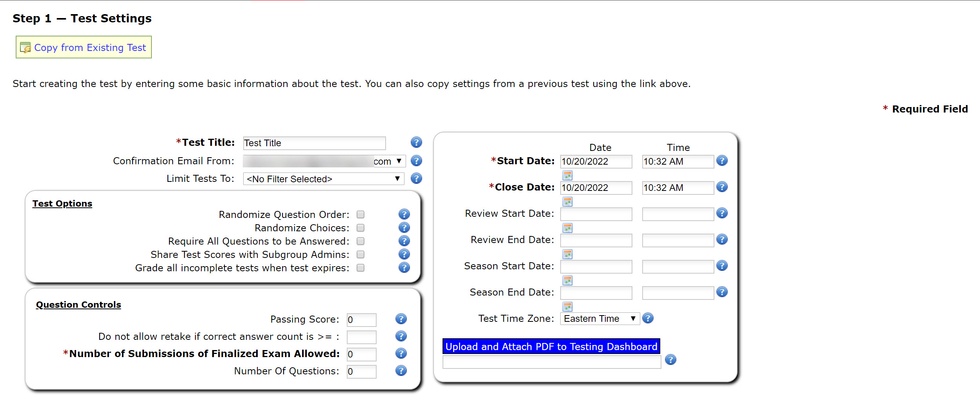
Task: Click the help icon next to Test Time Zone
Action: point(648,318)
